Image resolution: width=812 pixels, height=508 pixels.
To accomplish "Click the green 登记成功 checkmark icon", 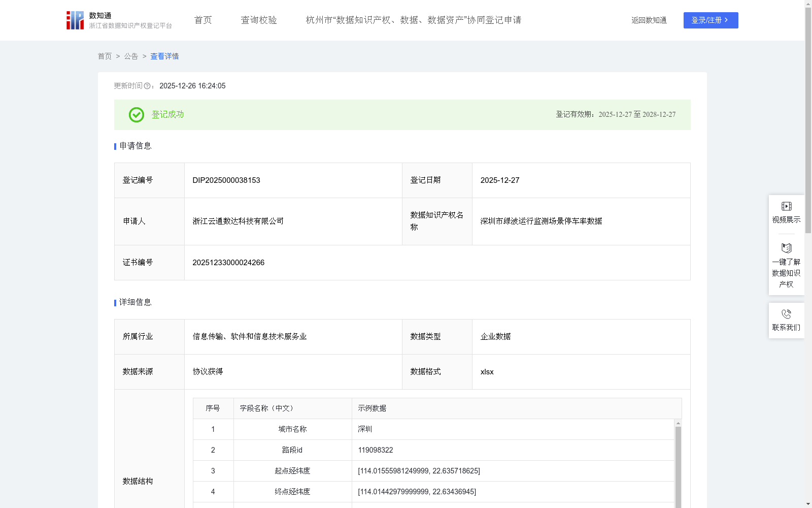I will tap(136, 115).
